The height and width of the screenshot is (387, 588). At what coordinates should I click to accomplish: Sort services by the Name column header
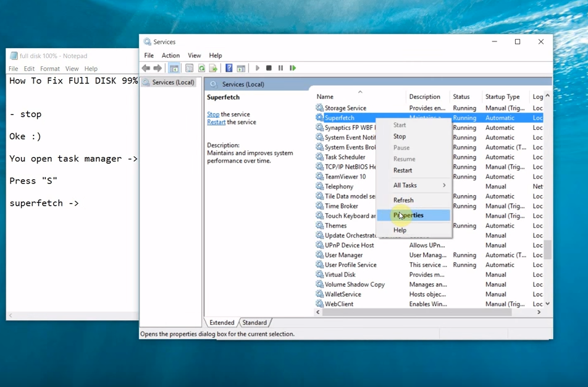pos(325,97)
